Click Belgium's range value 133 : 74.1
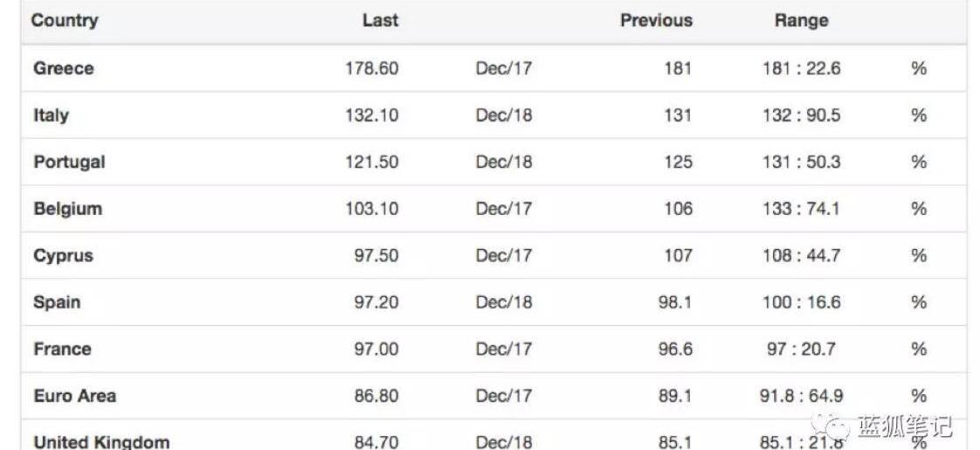Image resolution: width=980 pixels, height=450 pixels. (801, 209)
